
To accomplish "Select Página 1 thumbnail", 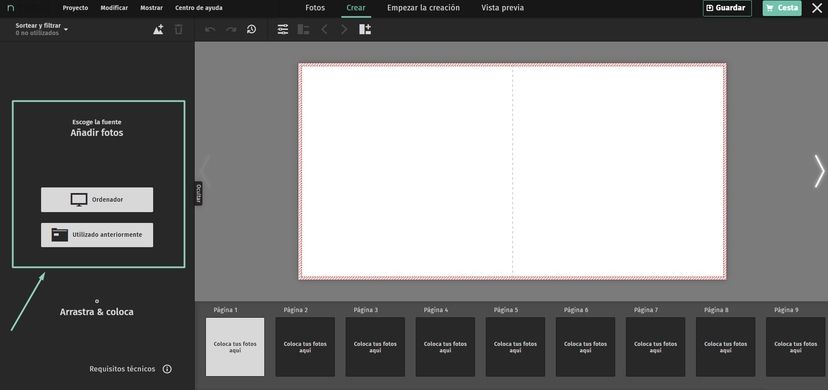I will pos(235,347).
